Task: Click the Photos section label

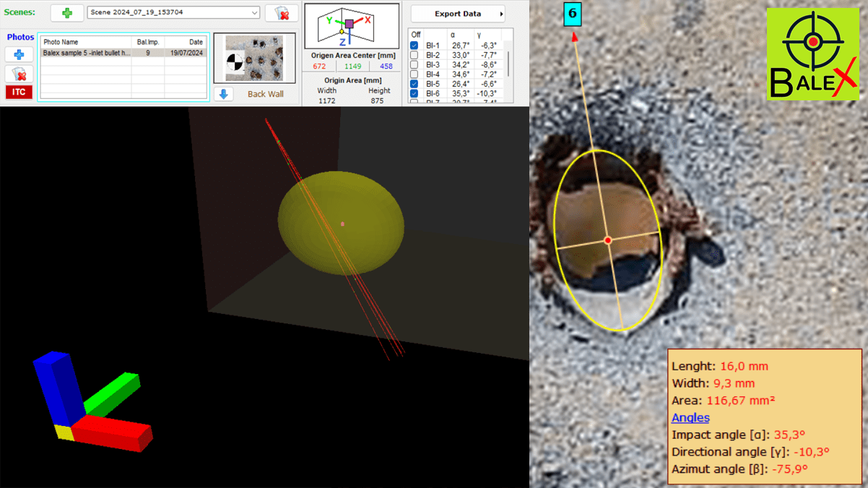Action: tap(21, 37)
